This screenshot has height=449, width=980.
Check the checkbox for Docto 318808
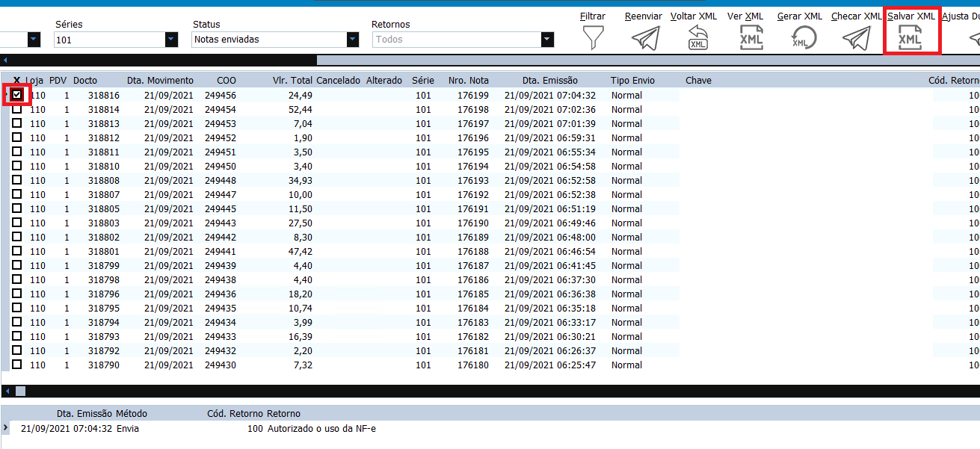pyautogui.click(x=16, y=180)
